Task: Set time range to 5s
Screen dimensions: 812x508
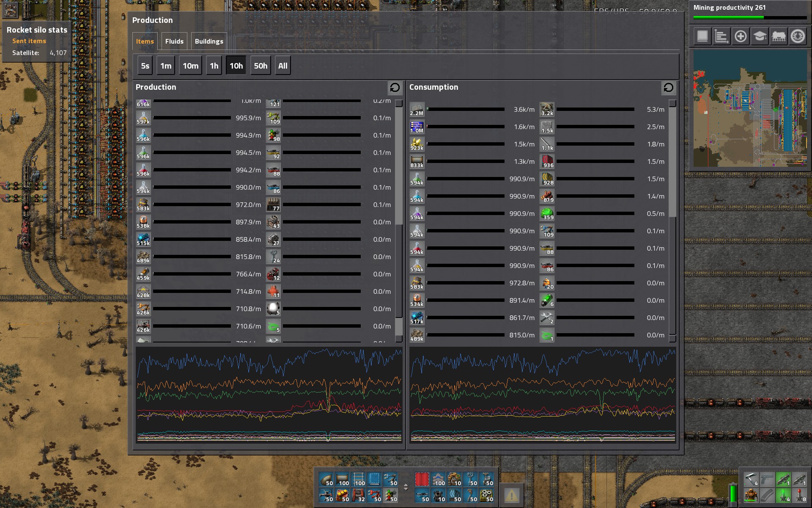Action: click(x=145, y=66)
